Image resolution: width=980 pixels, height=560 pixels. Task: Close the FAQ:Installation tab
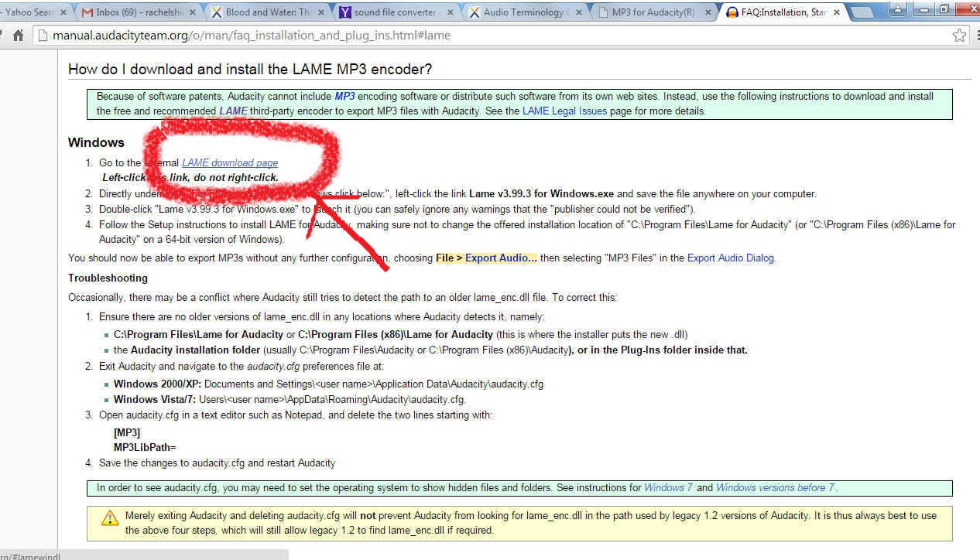[x=837, y=12]
